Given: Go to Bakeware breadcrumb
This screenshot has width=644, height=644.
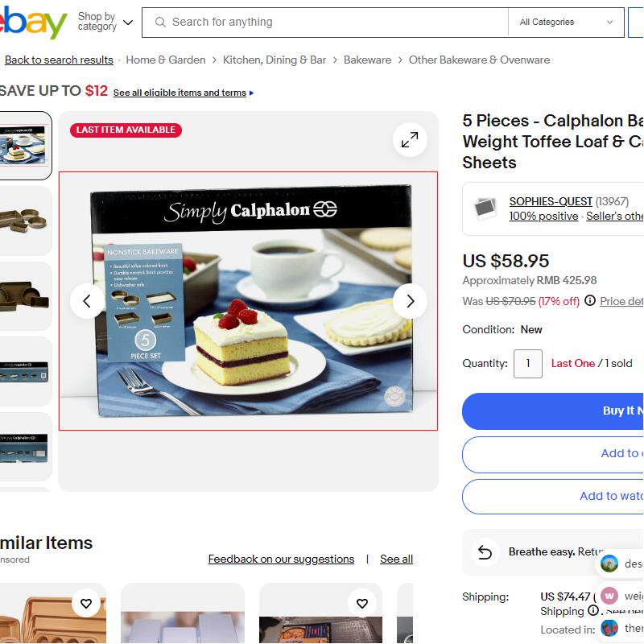Looking at the screenshot, I should pyautogui.click(x=367, y=60).
